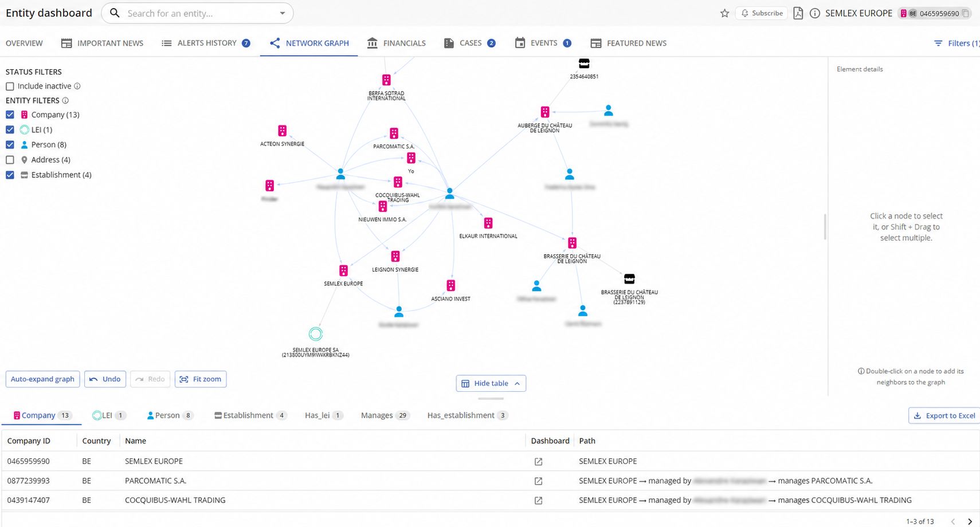
Task: Open the Financials tab
Action: point(396,43)
